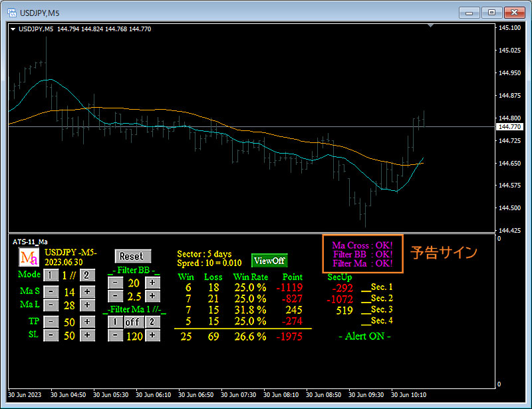This screenshot has width=532, height=409.
Task: Increase Ma S value with plus
Action: [87, 291]
